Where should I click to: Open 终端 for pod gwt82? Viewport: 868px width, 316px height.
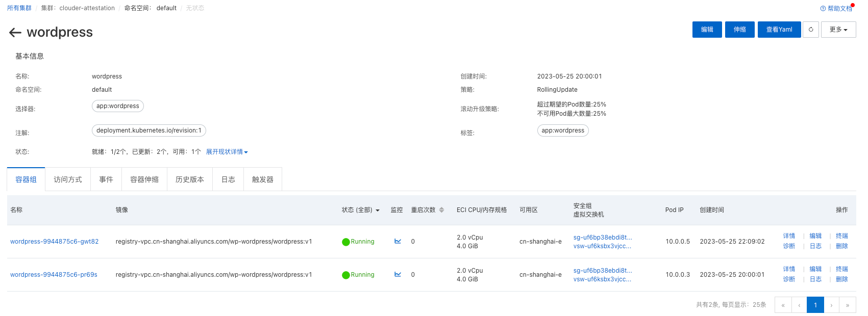(x=842, y=236)
